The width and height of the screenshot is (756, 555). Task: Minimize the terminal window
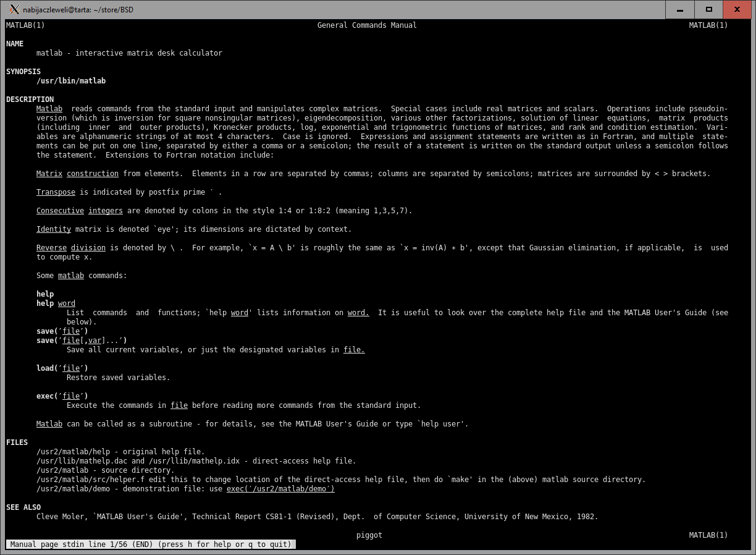coord(679,9)
